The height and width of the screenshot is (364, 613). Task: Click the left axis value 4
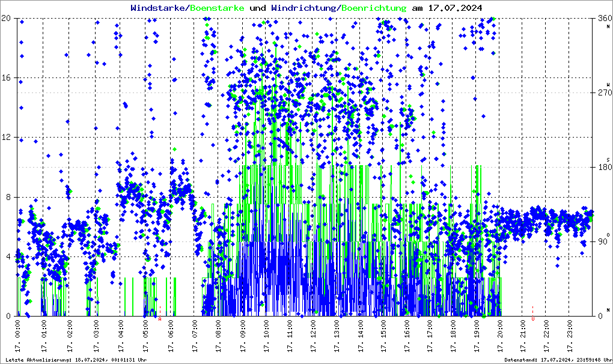[x=8, y=257]
